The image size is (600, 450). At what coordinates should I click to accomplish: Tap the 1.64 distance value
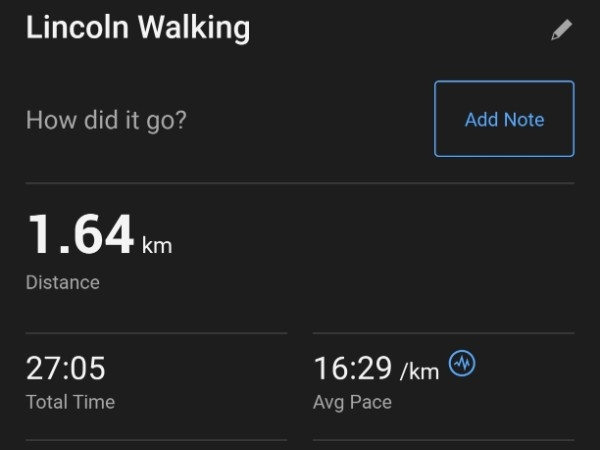pyautogui.click(x=81, y=234)
